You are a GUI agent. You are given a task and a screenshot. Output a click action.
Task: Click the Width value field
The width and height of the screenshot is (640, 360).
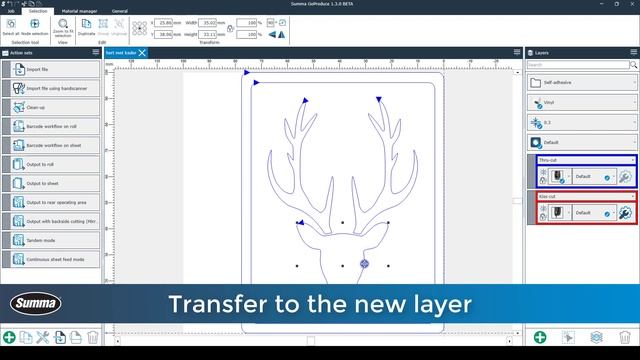207,23
